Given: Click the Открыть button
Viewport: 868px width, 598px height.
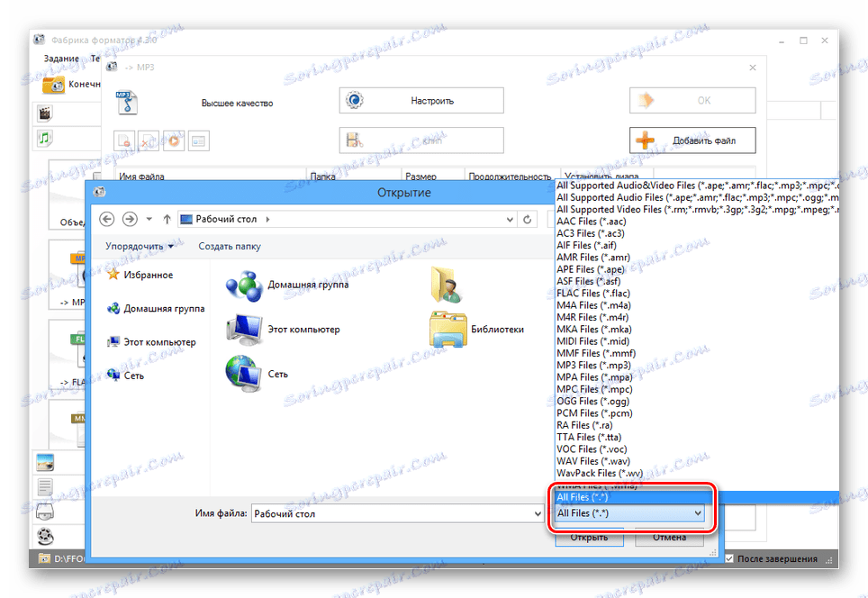Looking at the screenshot, I should (590, 538).
